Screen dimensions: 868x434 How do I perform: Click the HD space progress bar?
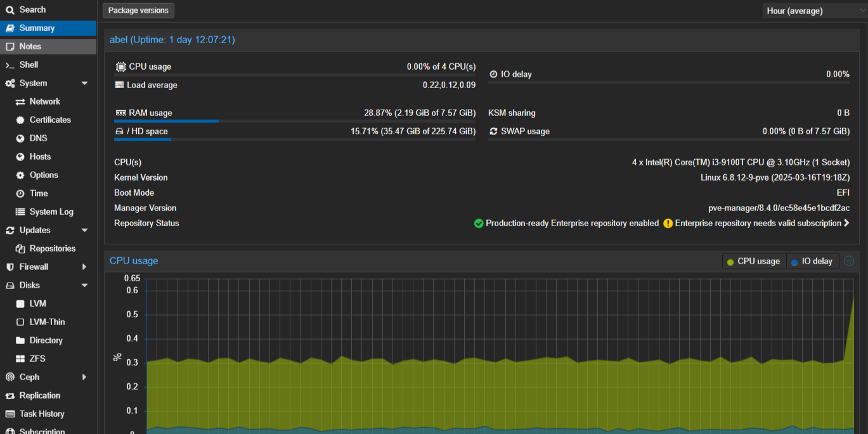(x=295, y=139)
